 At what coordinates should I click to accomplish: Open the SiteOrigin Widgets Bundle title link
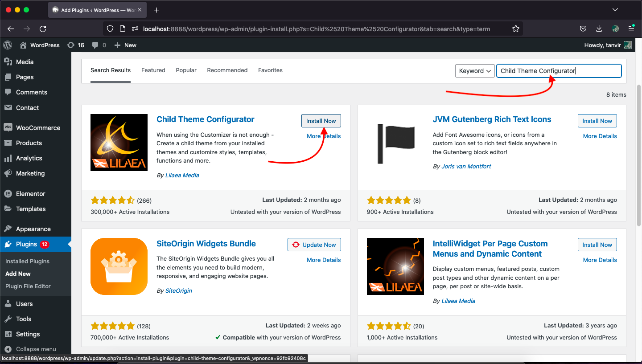click(206, 244)
